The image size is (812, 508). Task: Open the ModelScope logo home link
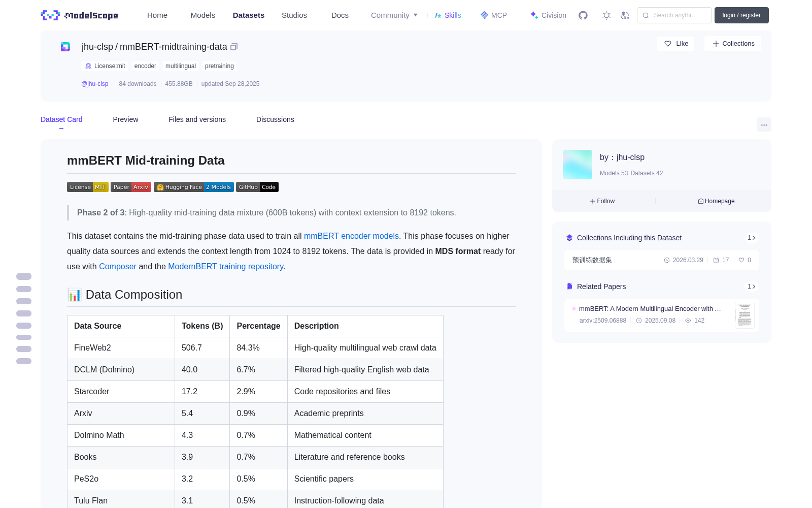point(79,15)
